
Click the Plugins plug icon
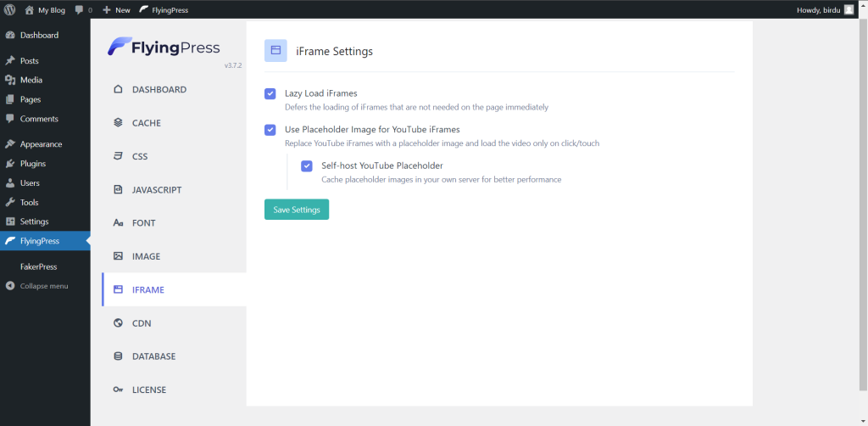[10, 164]
